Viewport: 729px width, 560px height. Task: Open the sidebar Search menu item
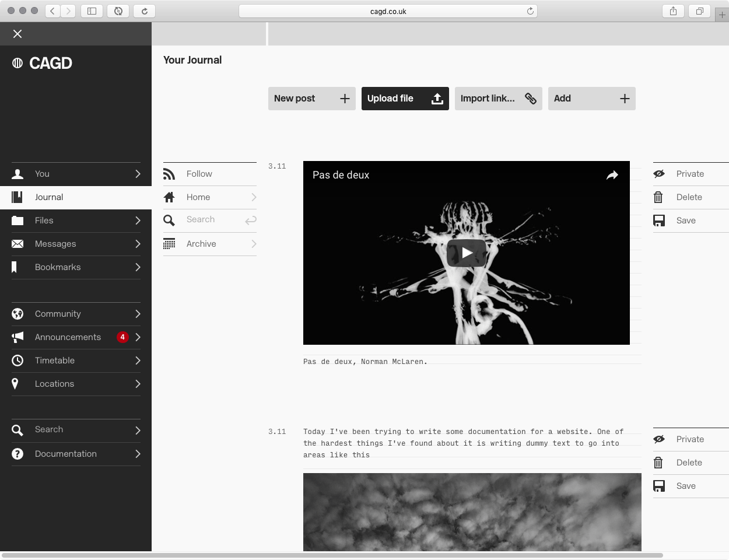pos(76,430)
